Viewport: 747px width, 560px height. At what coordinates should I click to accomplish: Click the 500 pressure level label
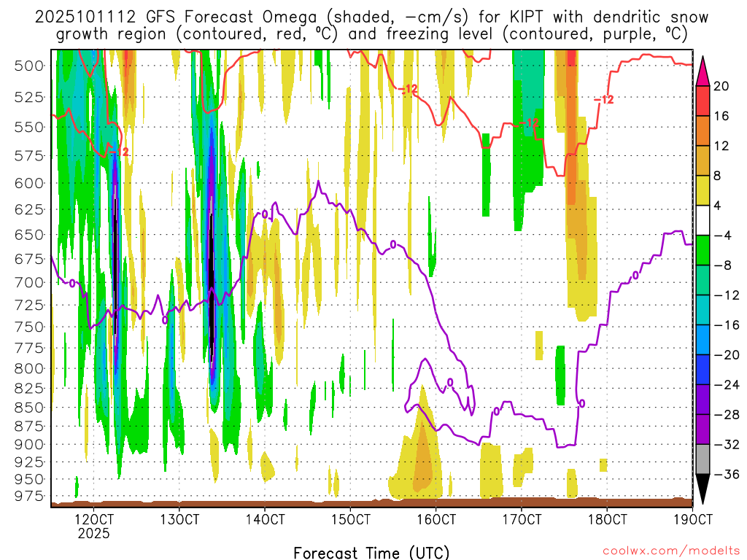29,66
